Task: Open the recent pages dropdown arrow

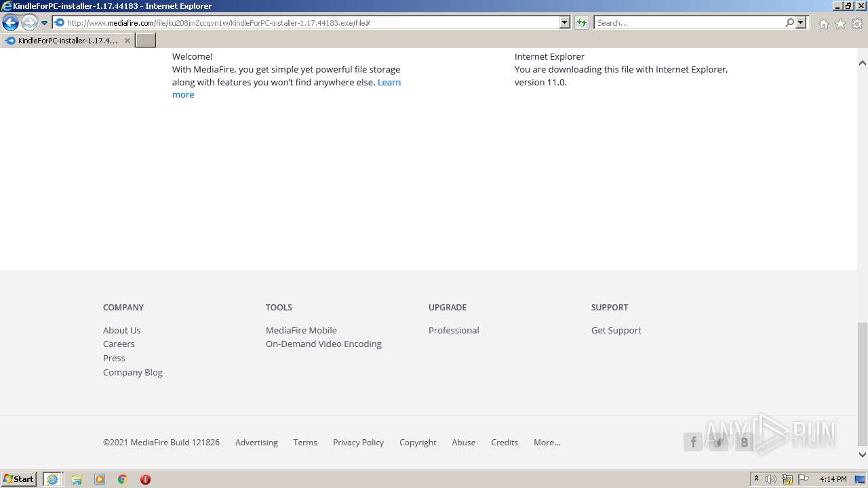Action: [44, 23]
